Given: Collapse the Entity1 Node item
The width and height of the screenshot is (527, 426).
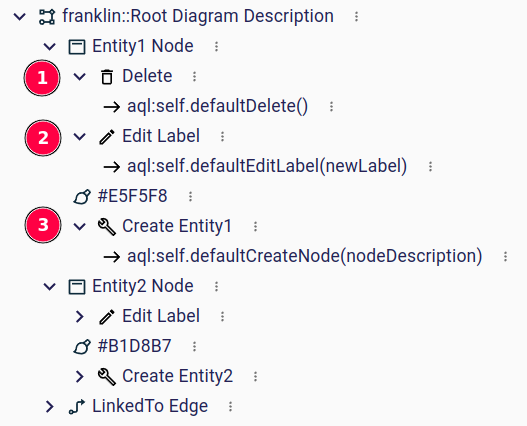Looking at the screenshot, I should tap(50, 47).
